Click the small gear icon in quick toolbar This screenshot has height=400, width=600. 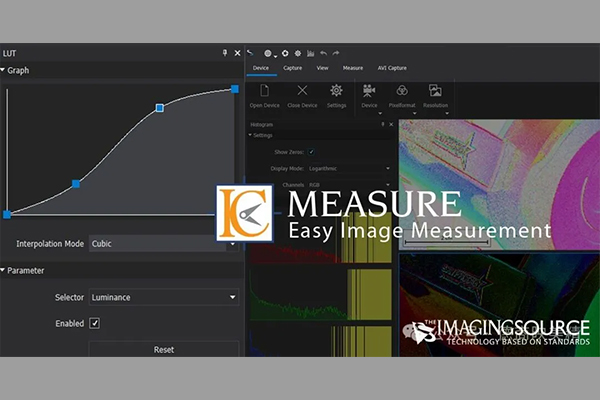click(298, 53)
